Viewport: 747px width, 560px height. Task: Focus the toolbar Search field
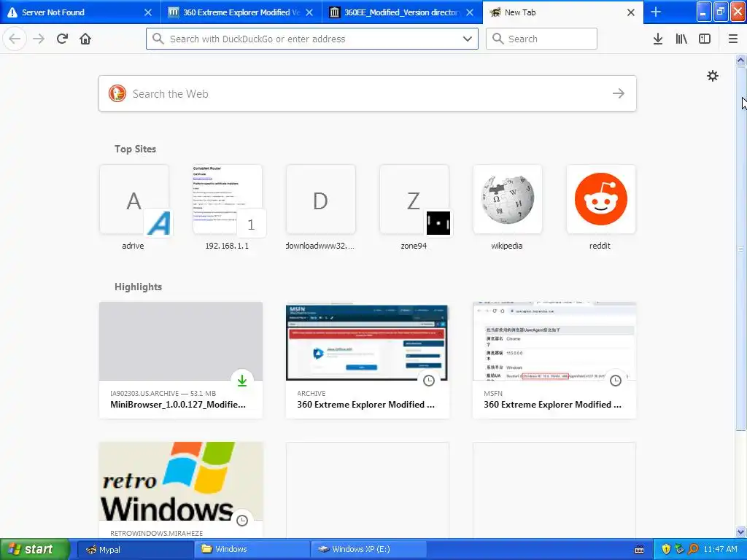(x=541, y=39)
